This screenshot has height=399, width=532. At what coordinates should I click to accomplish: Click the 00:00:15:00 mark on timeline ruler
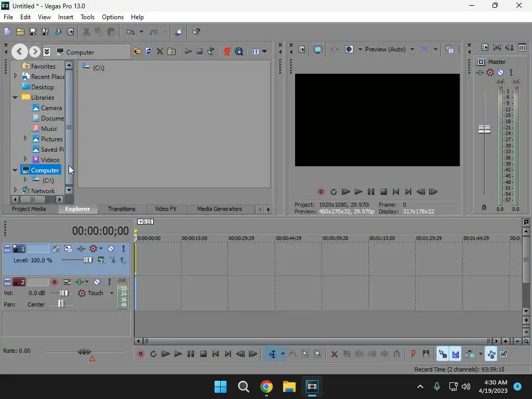click(x=194, y=238)
